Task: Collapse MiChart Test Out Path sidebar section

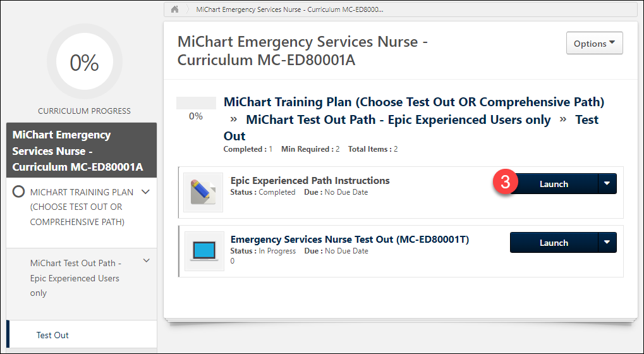Action: pos(146,260)
